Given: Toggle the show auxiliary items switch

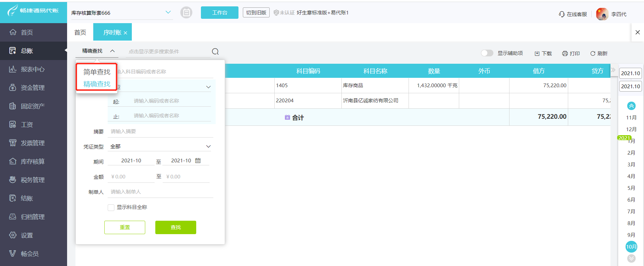Looking at the screenshot, I should pos(487,53).
